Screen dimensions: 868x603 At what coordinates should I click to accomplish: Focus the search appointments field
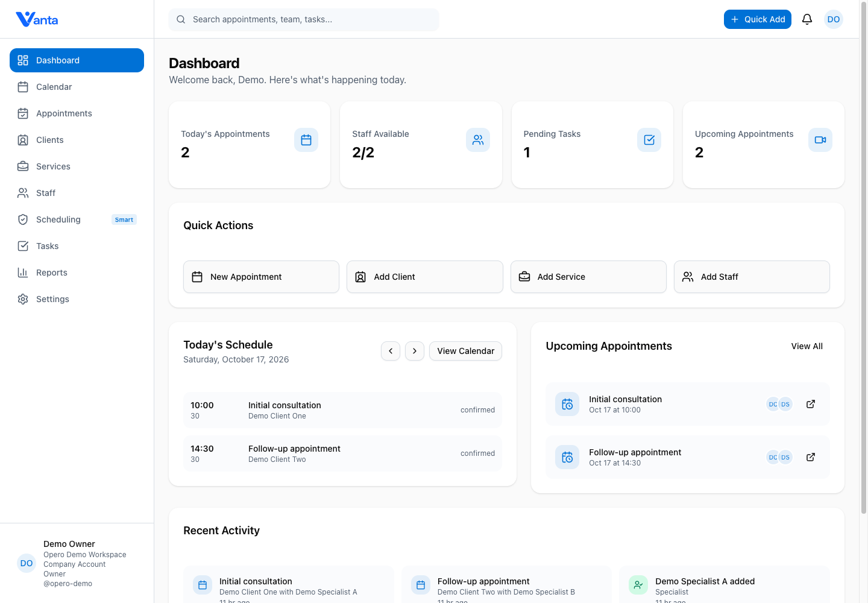304,19
